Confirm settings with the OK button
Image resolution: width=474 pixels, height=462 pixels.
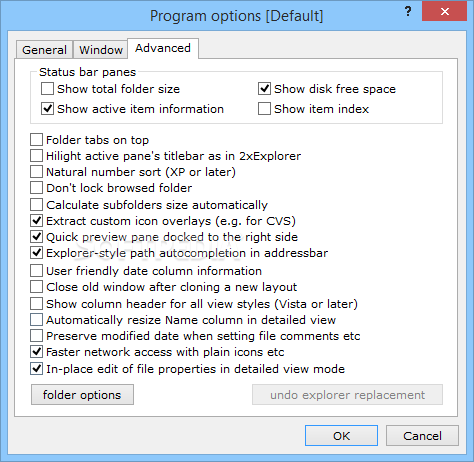341,436
